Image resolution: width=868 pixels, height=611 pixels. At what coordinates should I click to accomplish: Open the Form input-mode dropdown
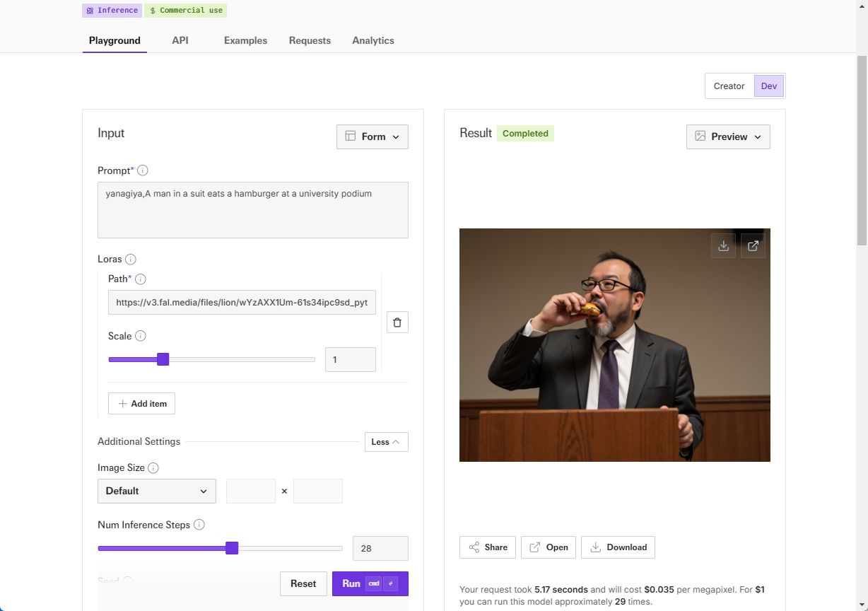coord(373,136)
